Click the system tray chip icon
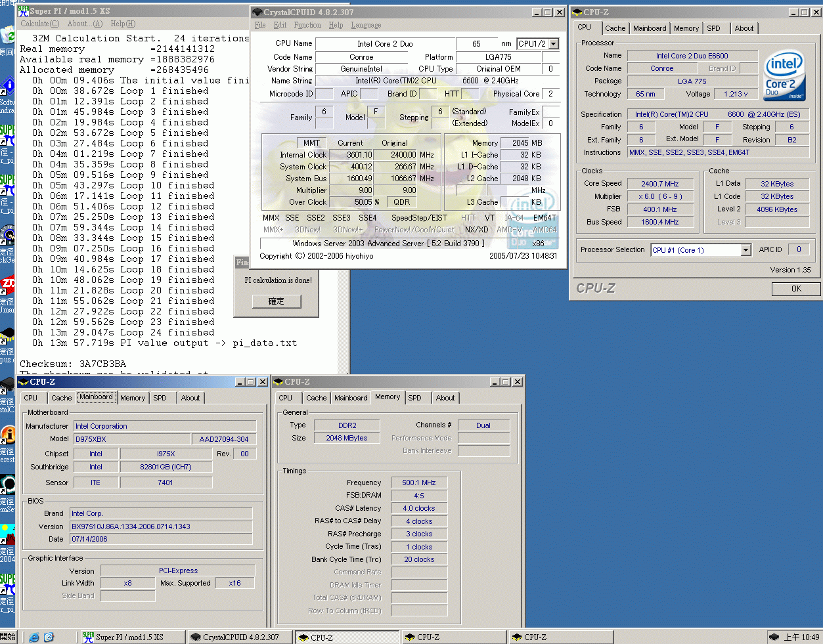Viewport: 823px width, 644px height. click(774, 637)
